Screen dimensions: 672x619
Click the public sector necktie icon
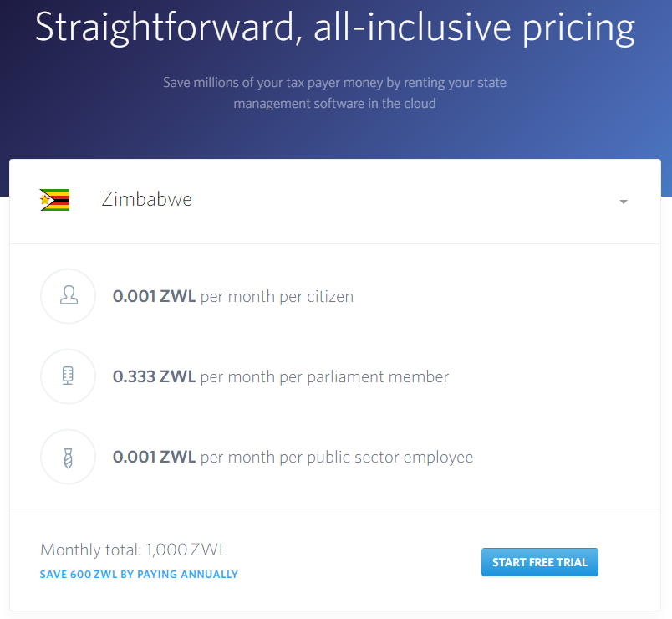point(69,458)
